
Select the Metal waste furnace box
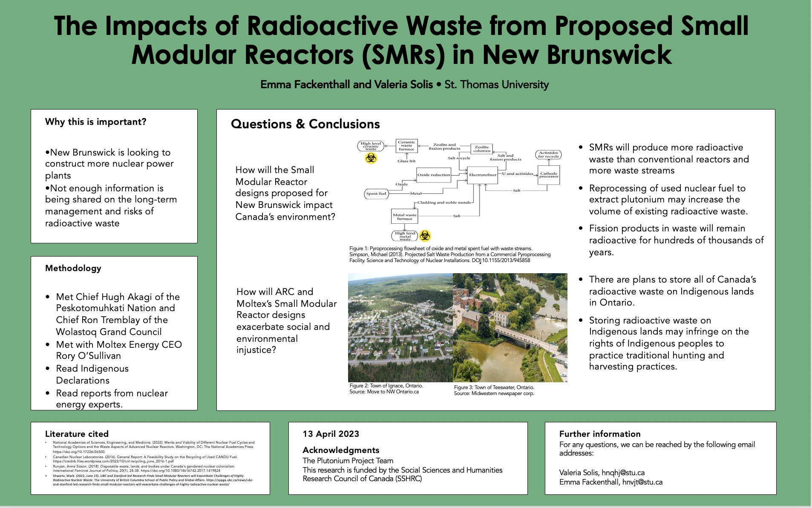tap(405, 216)
